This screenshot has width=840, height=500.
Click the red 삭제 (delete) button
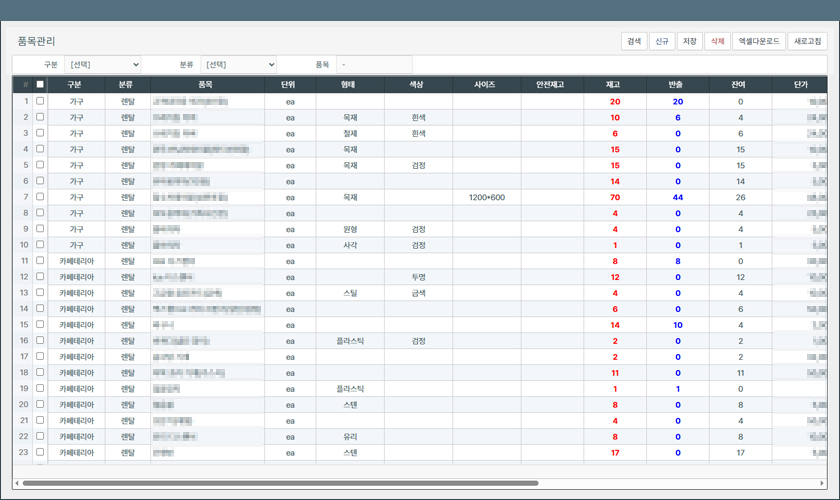pyautogui.click(x=717, y=41)
